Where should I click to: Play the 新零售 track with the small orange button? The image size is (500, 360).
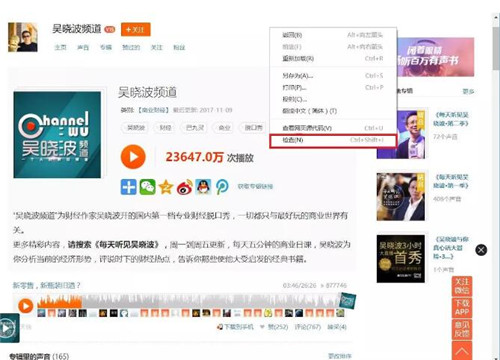pos(26,306)
